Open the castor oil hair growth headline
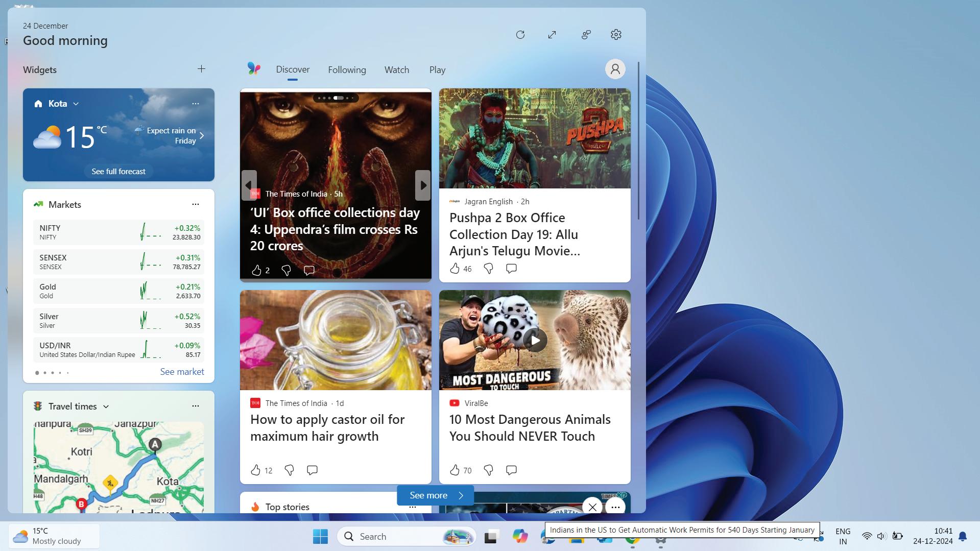 tap(327, 428)
